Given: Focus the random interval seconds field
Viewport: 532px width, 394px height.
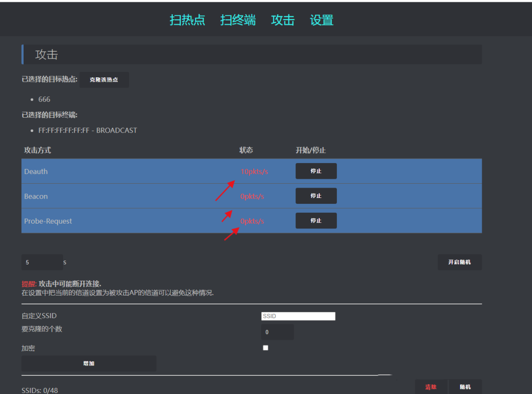Looking at the screenshot, I should point(42,262).
